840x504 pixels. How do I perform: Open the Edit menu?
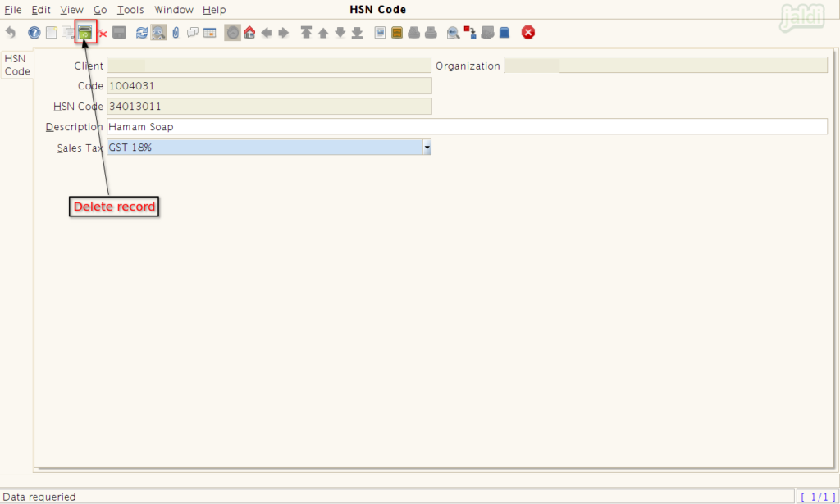point(41,10)
